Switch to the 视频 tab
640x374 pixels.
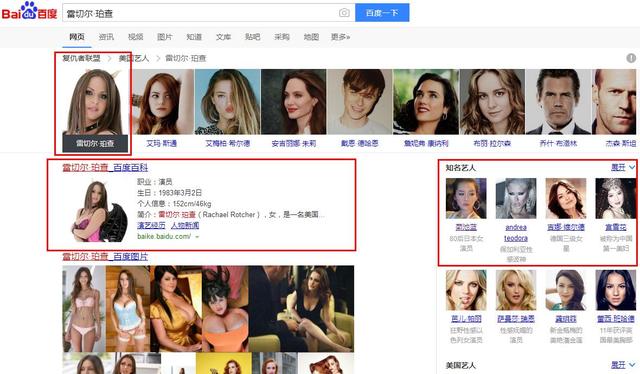pyautogui.click(x=136, y=37)
